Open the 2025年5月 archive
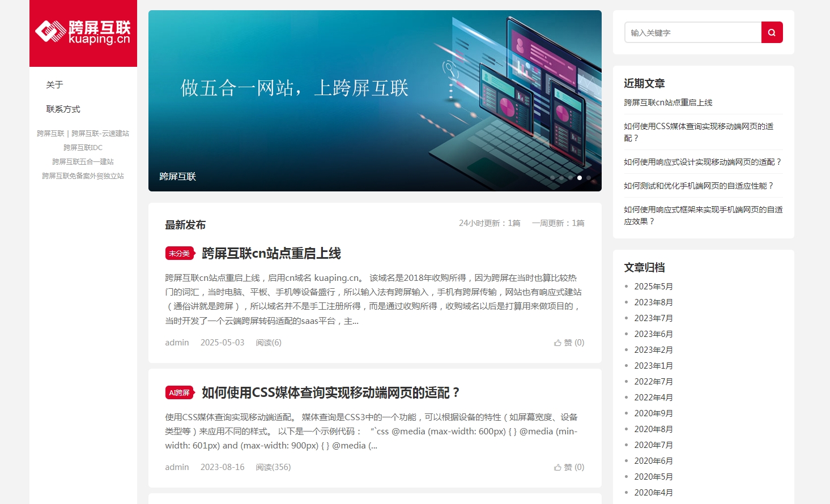The height and width of the screenshot is (504, 830). coord(653,287)
